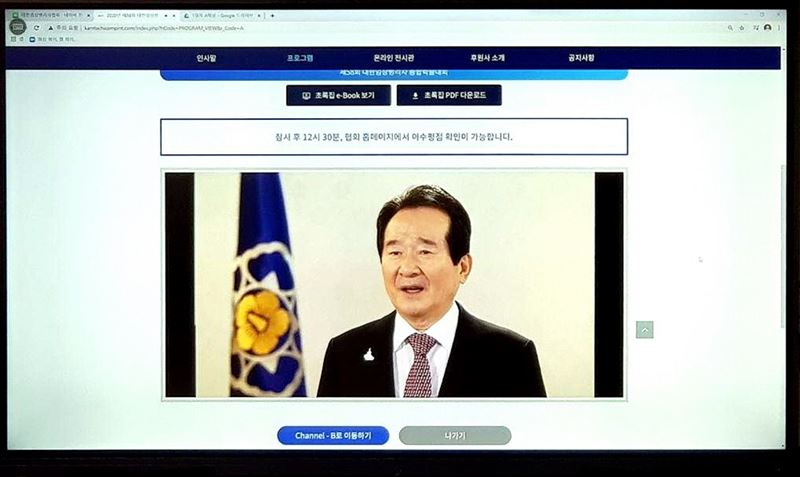The width and height of the screenshot is (800, 477).
Task: Open the 공지사항 menu
Action: coord(581,58)
